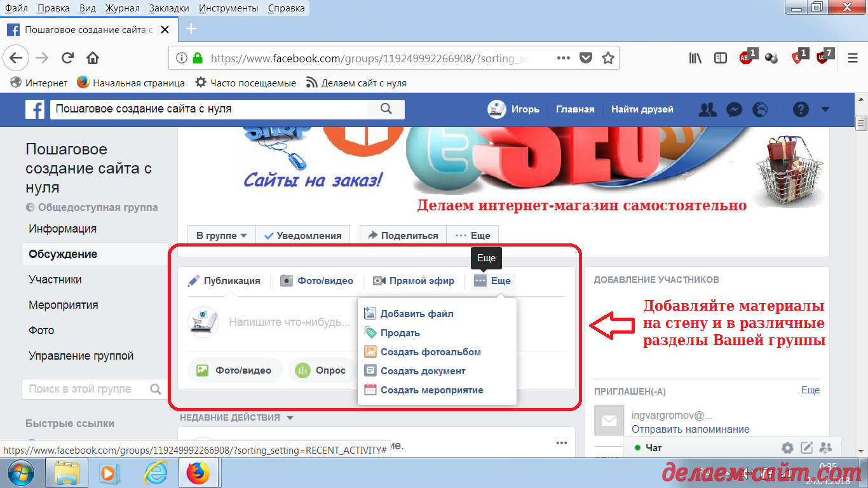Open Internet Explorer from the taskbar

coord(155,473)
